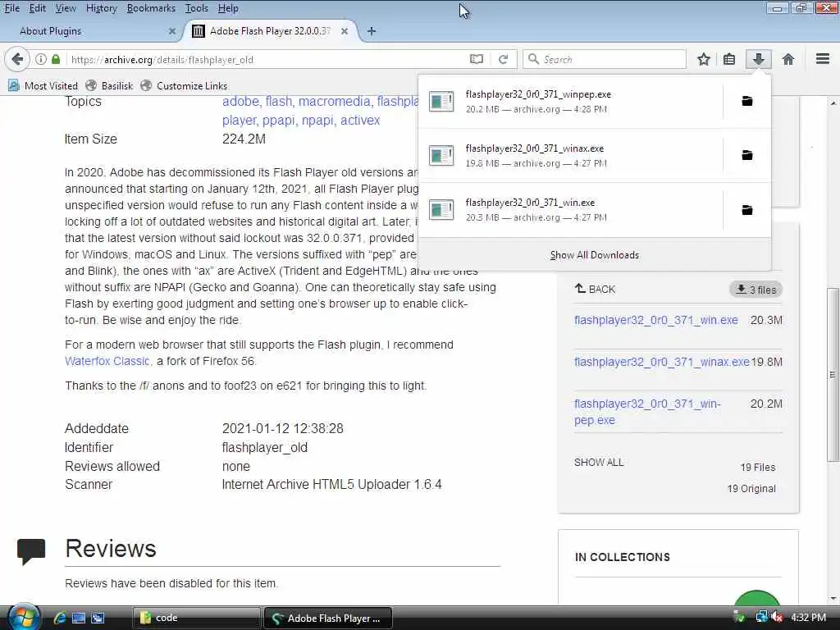Click the network tray icon

coord(761,617)
